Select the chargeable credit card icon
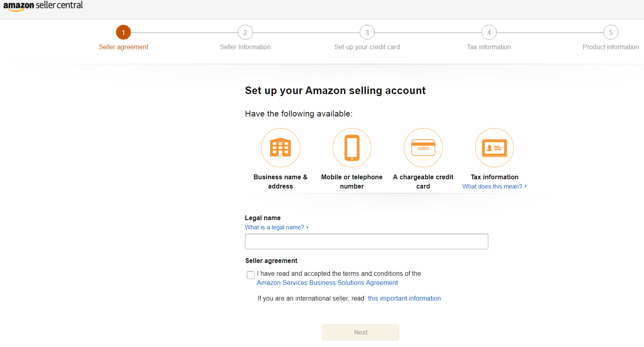Screen dimensions: 644x347 (423, 147)
